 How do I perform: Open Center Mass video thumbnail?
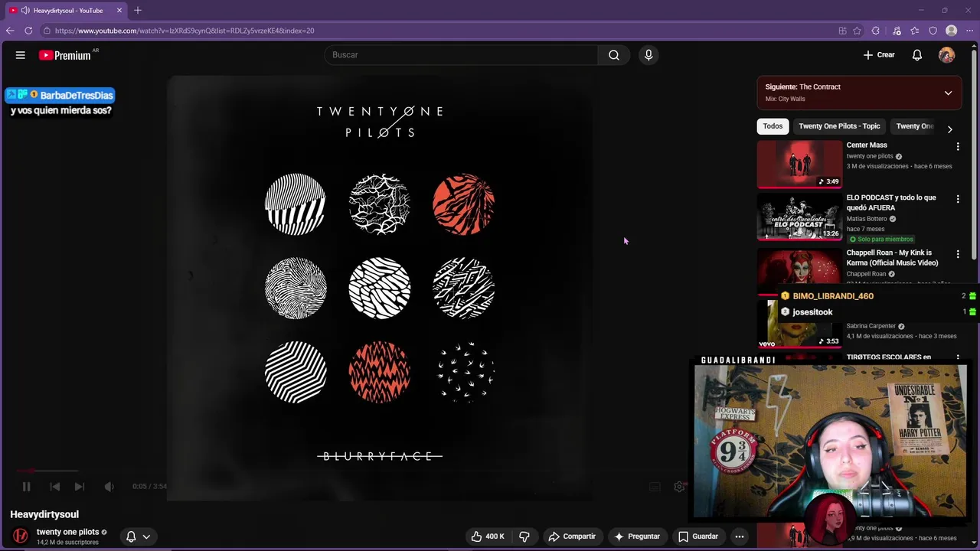799,164
